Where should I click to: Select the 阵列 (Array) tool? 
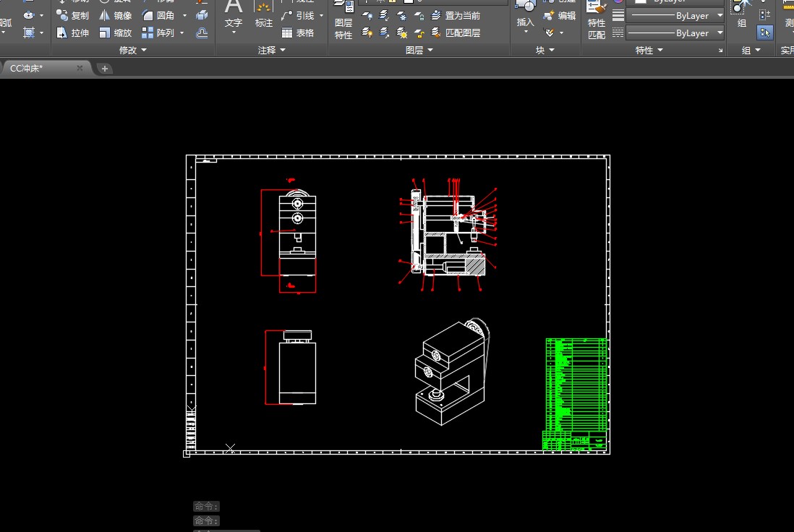click(158, 33)
